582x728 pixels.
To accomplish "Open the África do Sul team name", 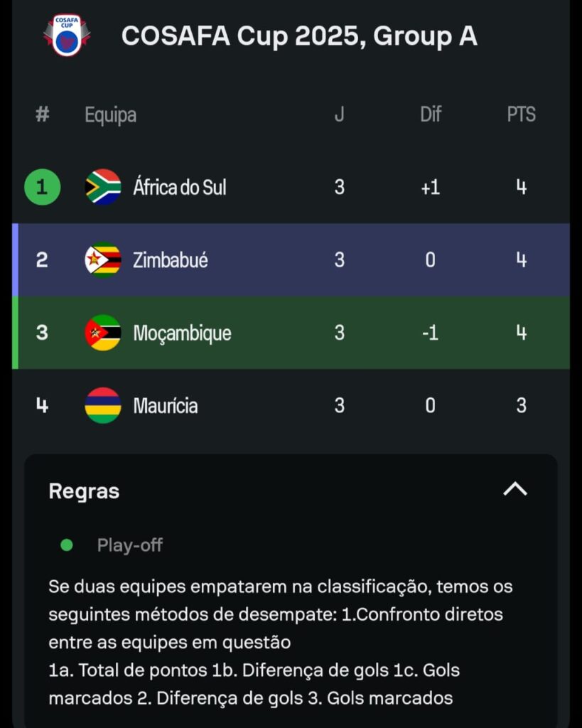I will tap(180, 187).
